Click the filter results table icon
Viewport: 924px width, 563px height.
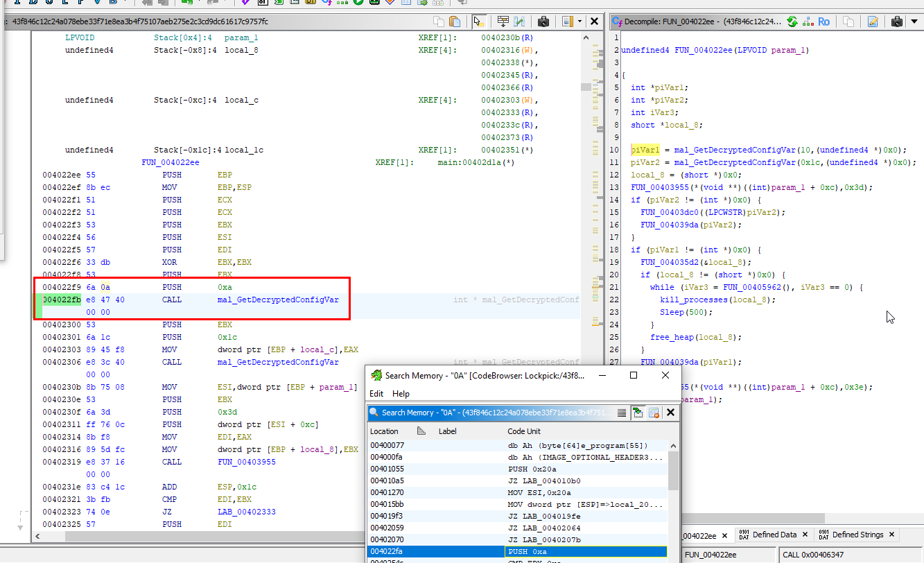point(654,413)
